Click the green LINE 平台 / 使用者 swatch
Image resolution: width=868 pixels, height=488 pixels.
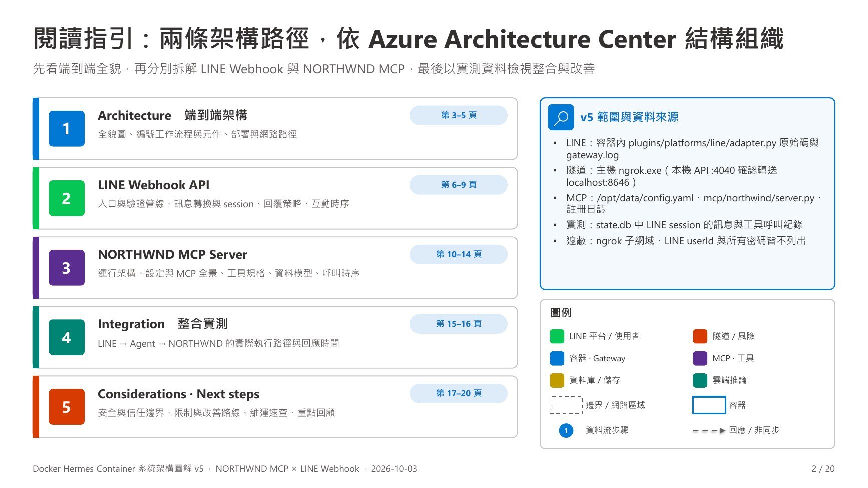(x=557, y=336)
